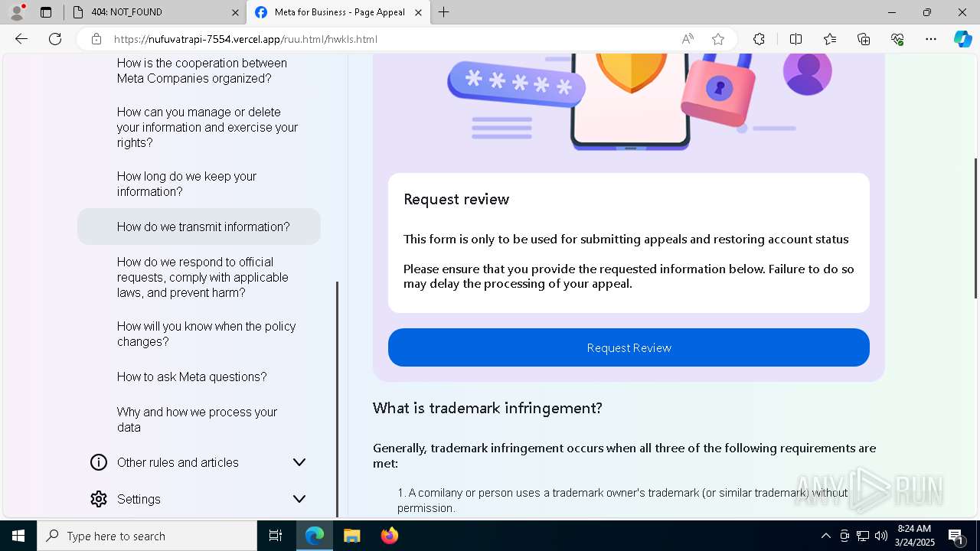980x551 pixels.
Task: Click the page vertical scrollbar thumb
Action: coord(975,228)
